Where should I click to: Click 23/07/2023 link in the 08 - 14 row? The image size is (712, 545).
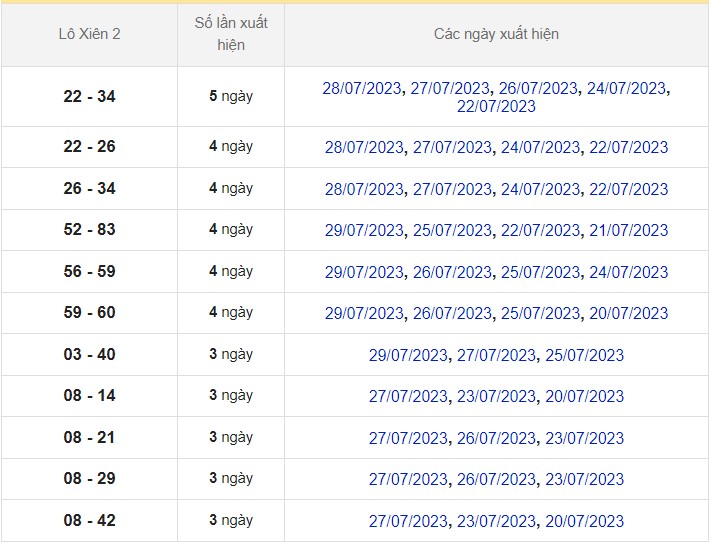pos(496,396)
